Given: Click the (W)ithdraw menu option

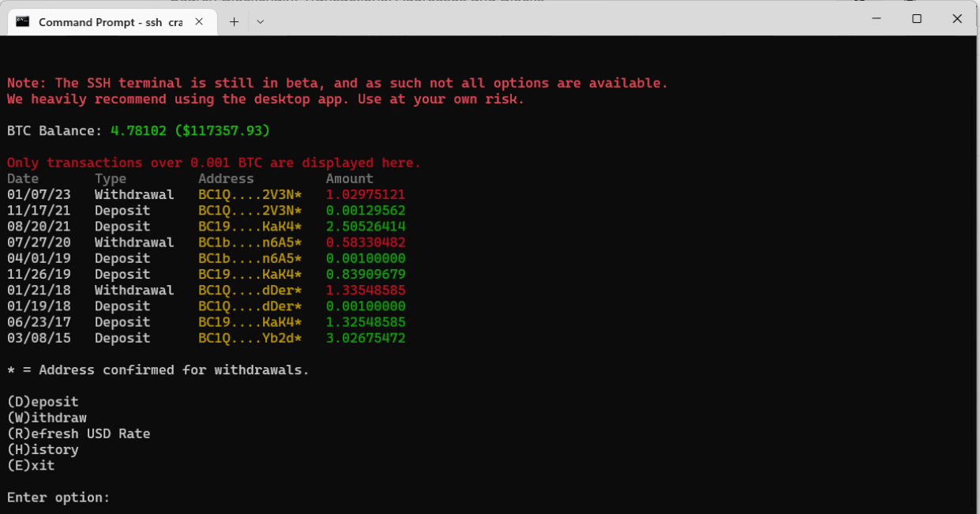Looking at the screenshot, I should pyautogui.click(x=47, y=418).
